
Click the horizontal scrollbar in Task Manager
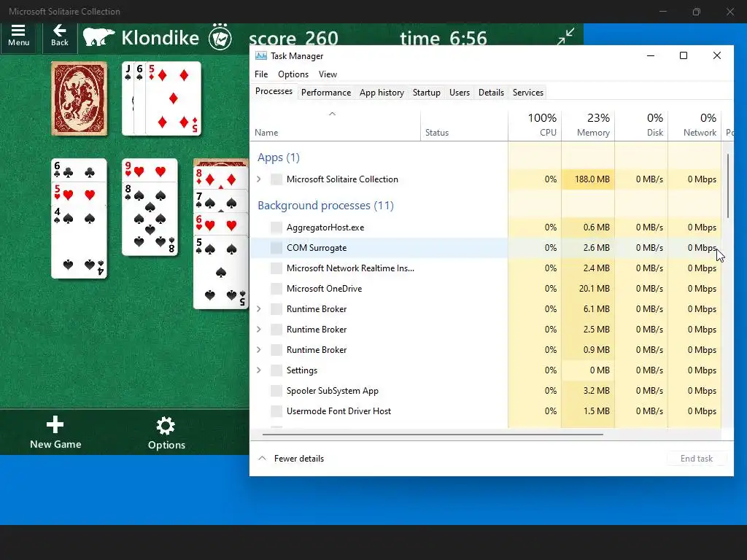pos(432,435)
